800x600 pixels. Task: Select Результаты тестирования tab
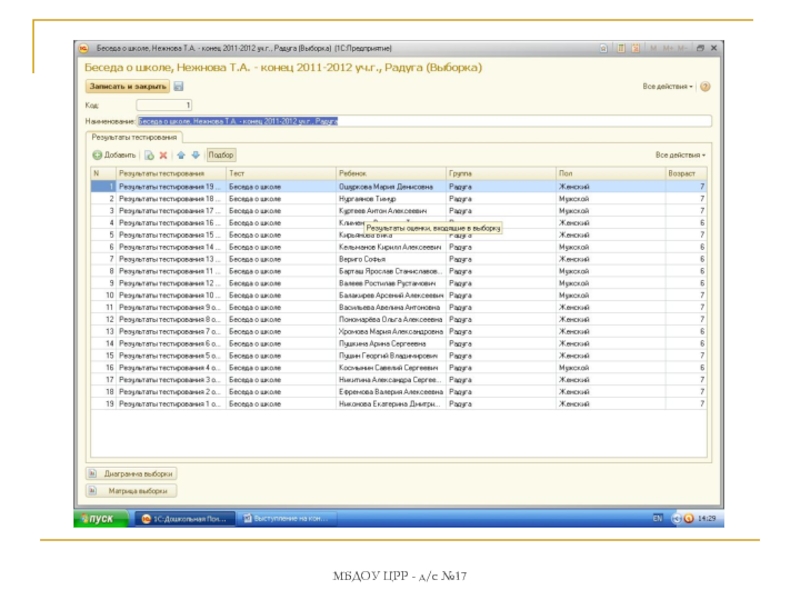(x=134, y=137)
